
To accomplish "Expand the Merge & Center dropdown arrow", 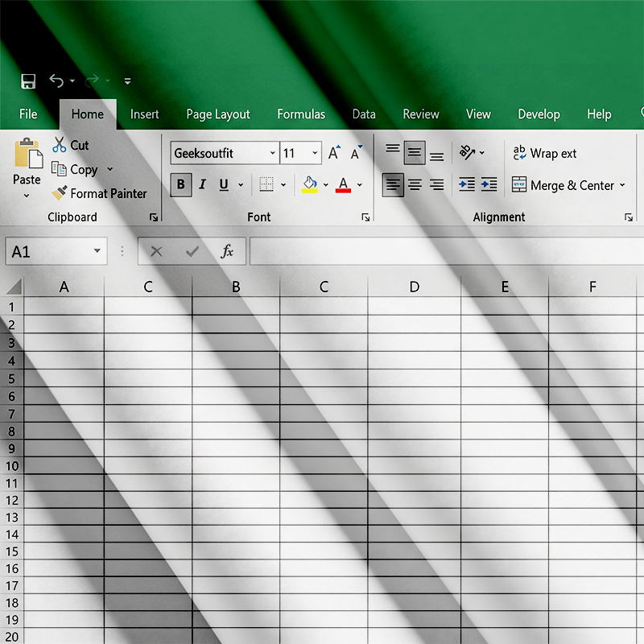I will pyautogui.click(x=622, y=185).
